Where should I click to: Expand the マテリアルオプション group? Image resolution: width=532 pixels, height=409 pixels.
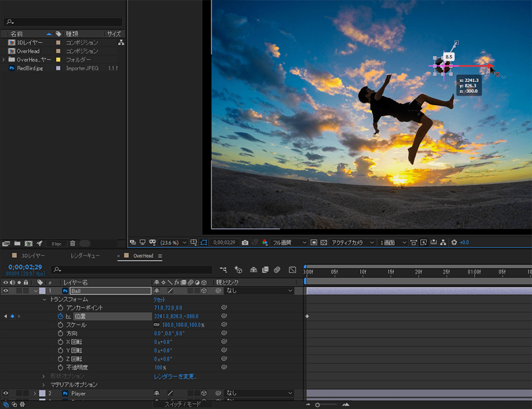[43, 385]
